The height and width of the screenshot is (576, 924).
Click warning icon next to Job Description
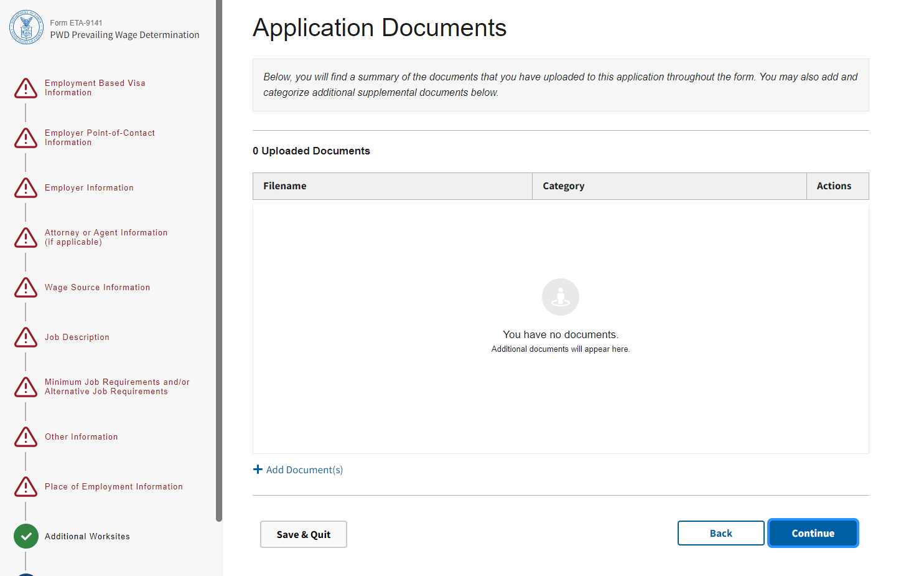[26, 338]
